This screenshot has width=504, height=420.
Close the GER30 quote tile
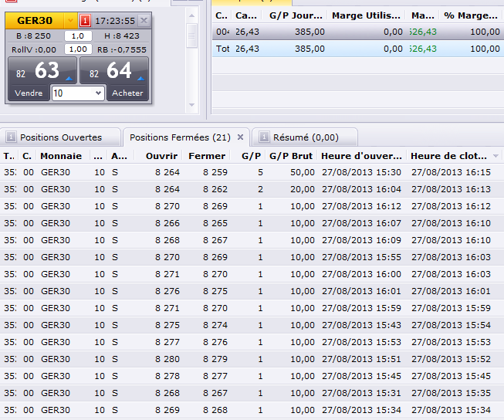point(144,20)
